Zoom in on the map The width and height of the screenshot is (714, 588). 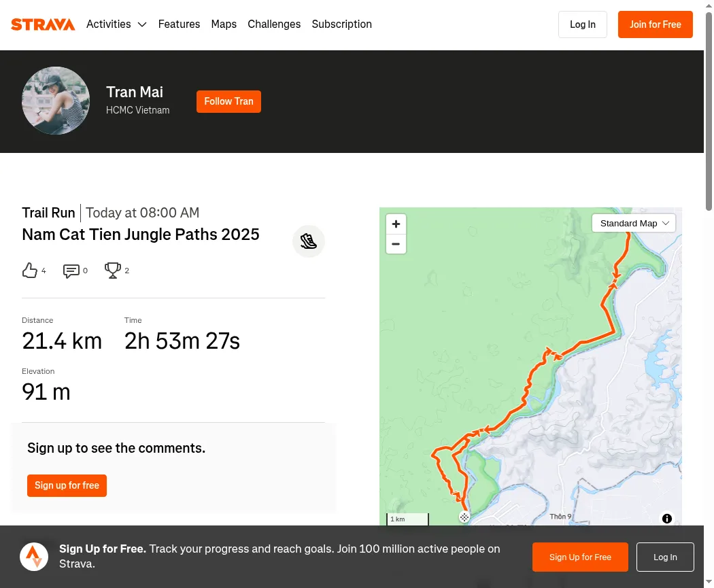tap(396, 224)
